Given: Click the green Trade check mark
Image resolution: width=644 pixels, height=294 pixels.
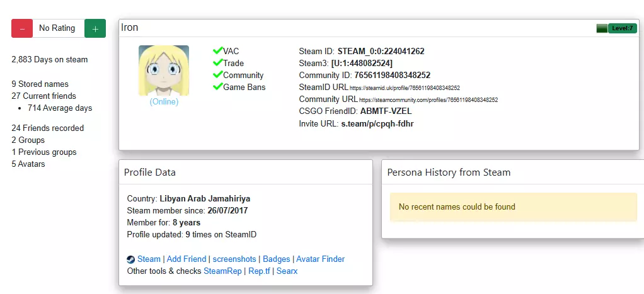Looking at the screenshot, I should coord(217,63).
